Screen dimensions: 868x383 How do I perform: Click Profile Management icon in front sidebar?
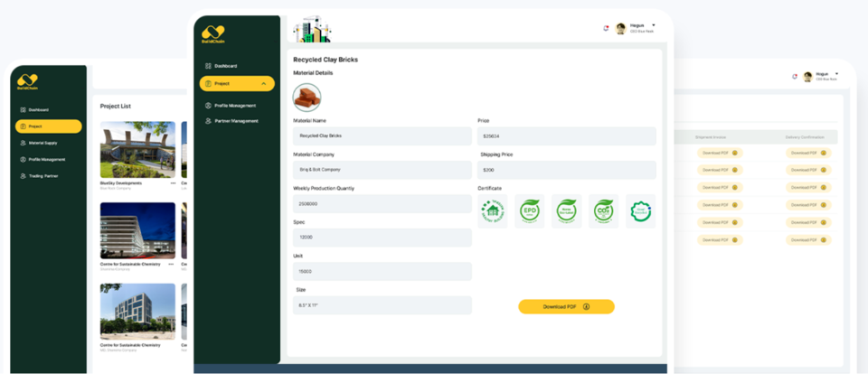click(x=208, y=106)
